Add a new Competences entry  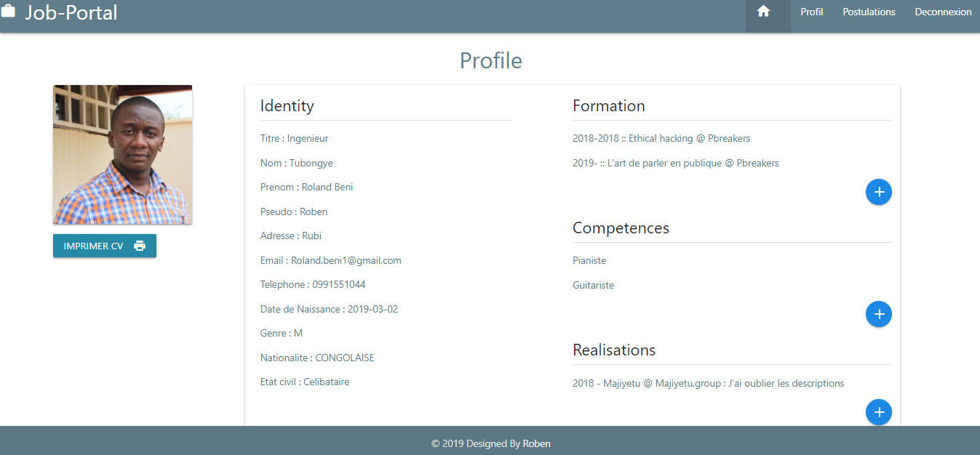pos(878,314)
